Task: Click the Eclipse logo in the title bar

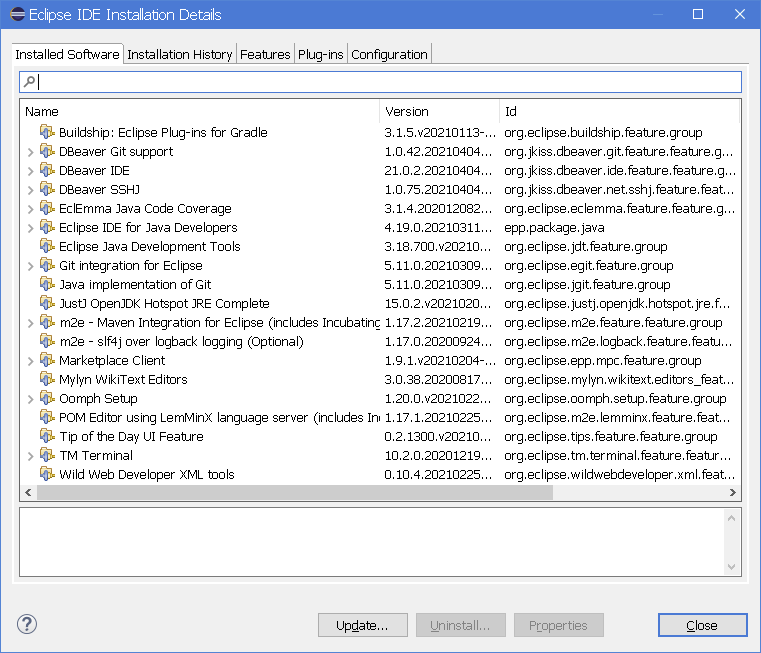Action: [x=17, y=14]
